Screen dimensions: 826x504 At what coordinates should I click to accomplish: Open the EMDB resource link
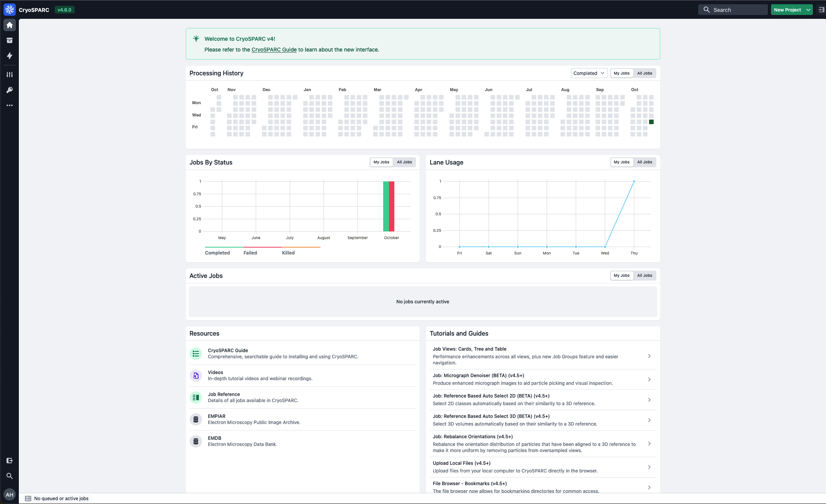(215, 438)
